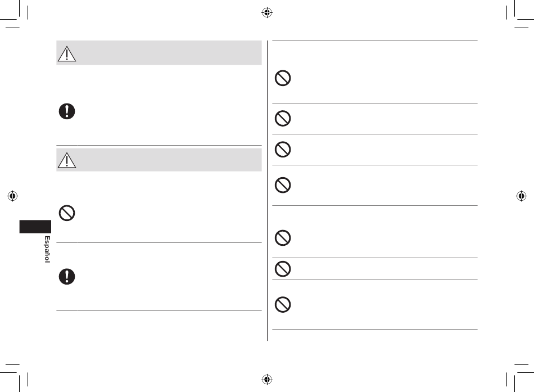Click the lower gray warning header banner
534x392 pixels.
point(159,160)
